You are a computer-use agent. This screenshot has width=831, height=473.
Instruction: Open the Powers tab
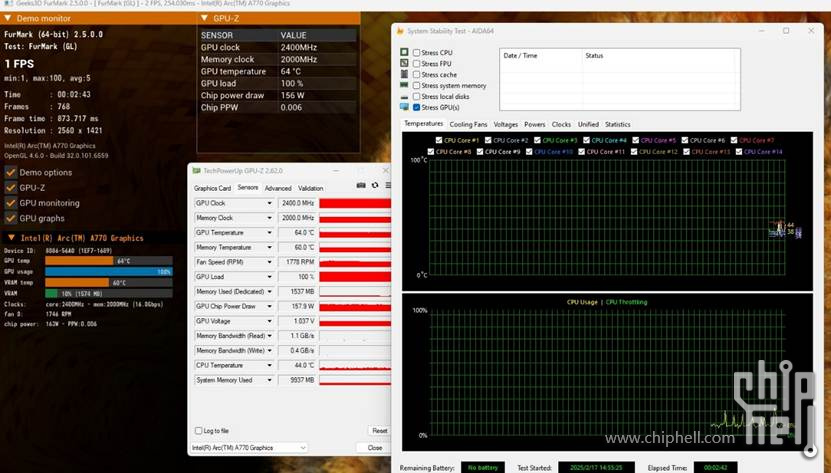[x=535, y=125]
